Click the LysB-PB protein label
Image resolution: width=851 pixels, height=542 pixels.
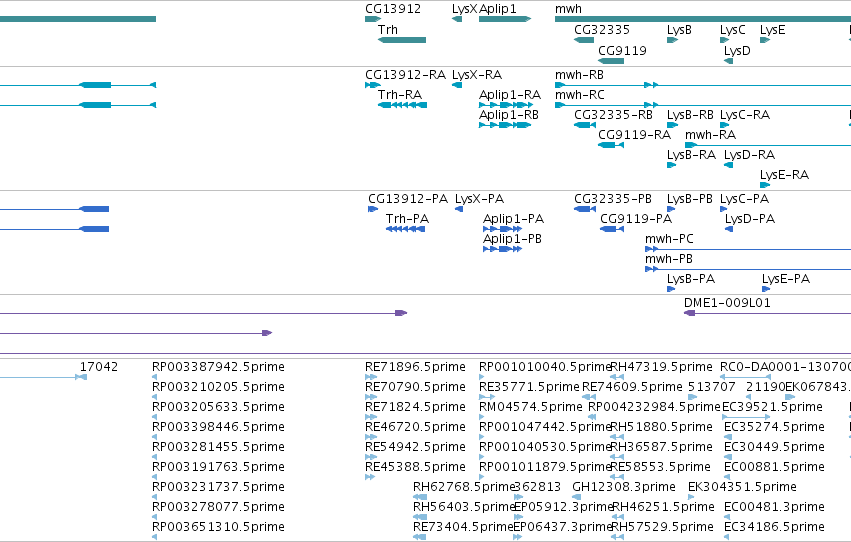pyautogui.click(x=690, y=199)
